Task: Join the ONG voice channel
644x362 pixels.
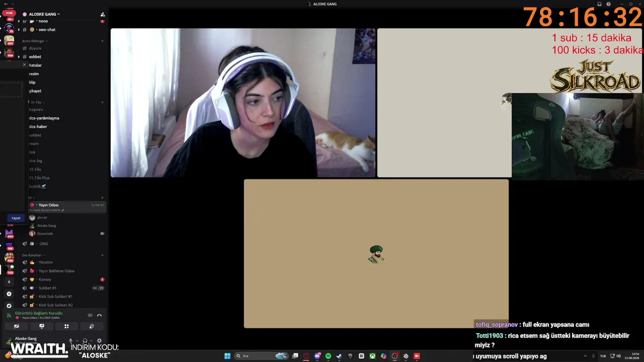Action: tap(43, 244)
